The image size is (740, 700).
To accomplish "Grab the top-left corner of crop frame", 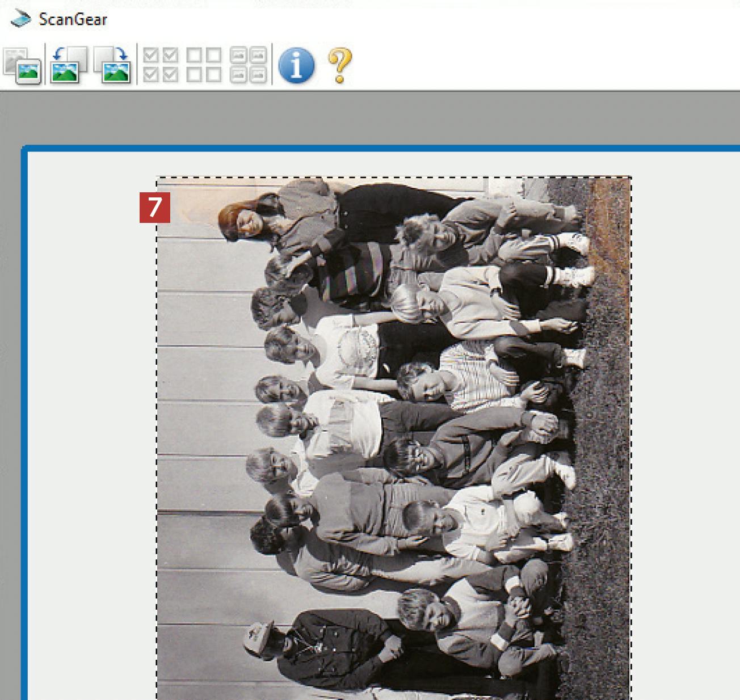I will [x=157, y=178].
